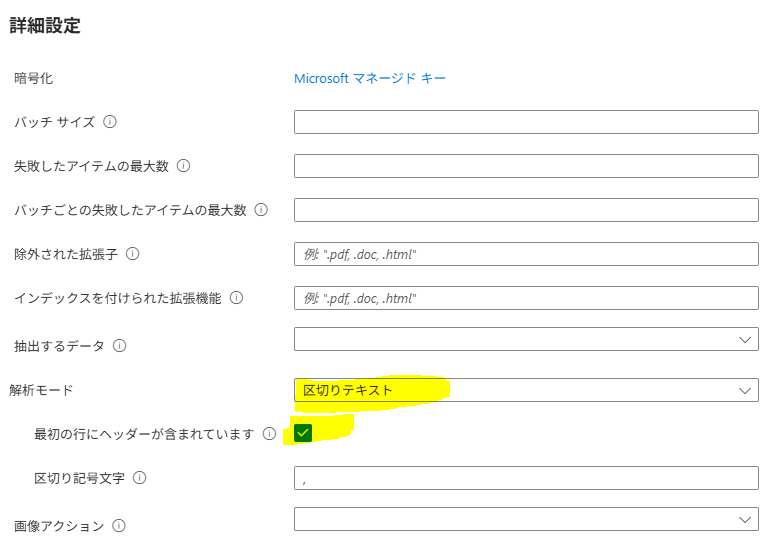Click info icon for 最初の行にヘッダーが含まれています
This screenshot has height=542, width=777.
point(268,434)
